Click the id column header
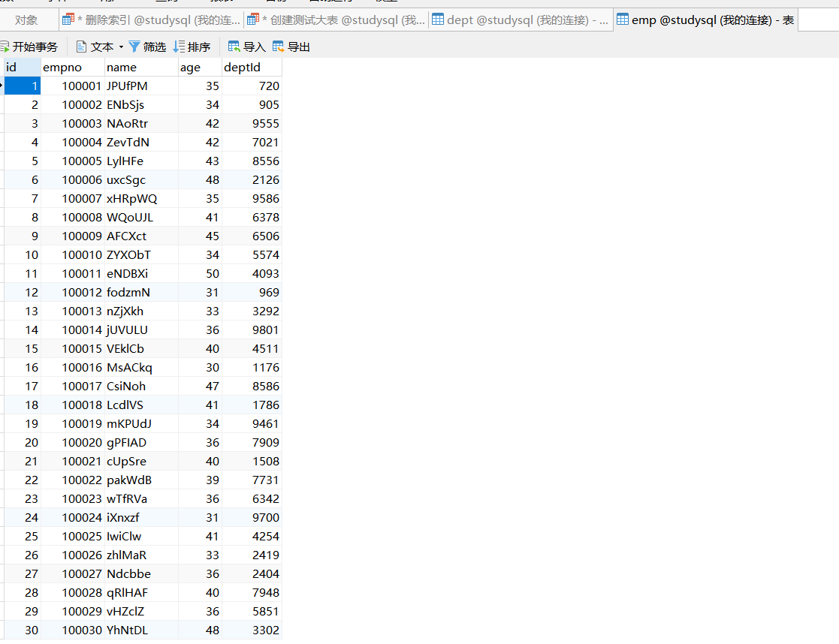 (22, 68)
